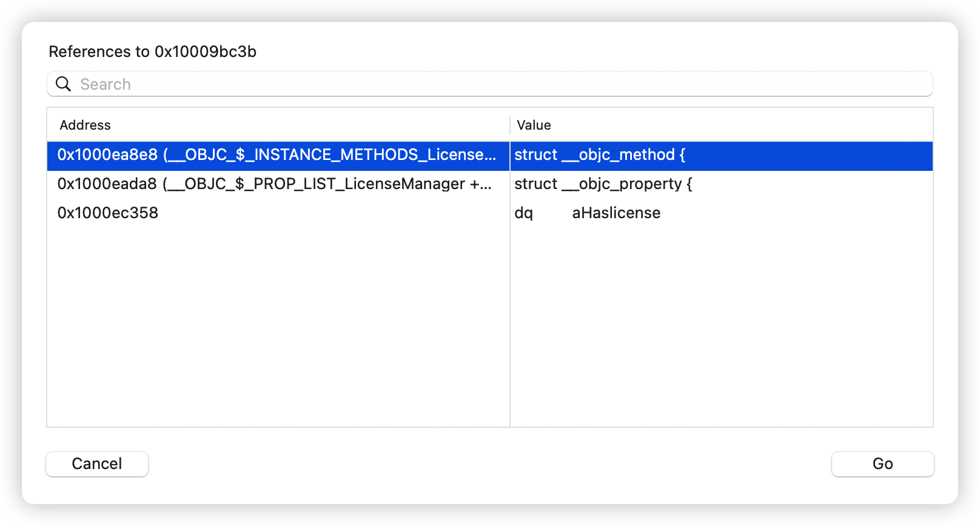Image resolution: width=980 pixels, height=526 pixels.
Task: Choose the 0x1000ec358 reference row
Action: [x=490, y=213]
